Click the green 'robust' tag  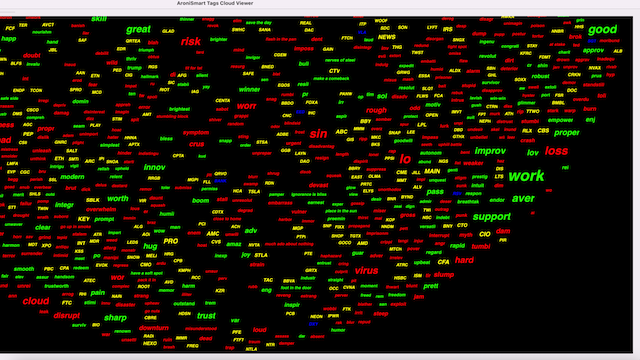click(540, 76)
